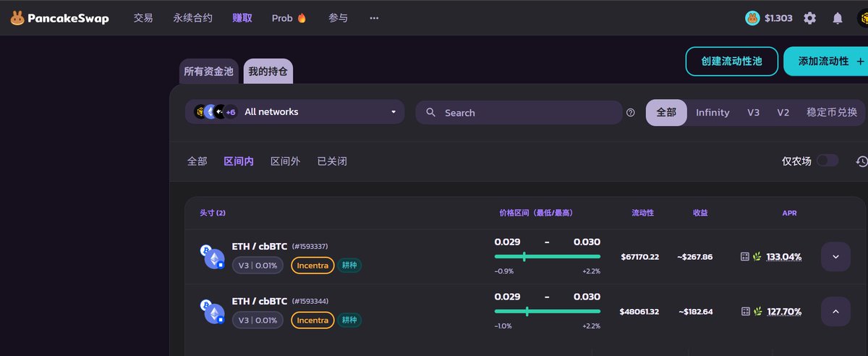The height and width of the screenshot is (356, 868).
Task: Click leaf icon beside 127.70% APR
Action: click(x=757, y=311)
